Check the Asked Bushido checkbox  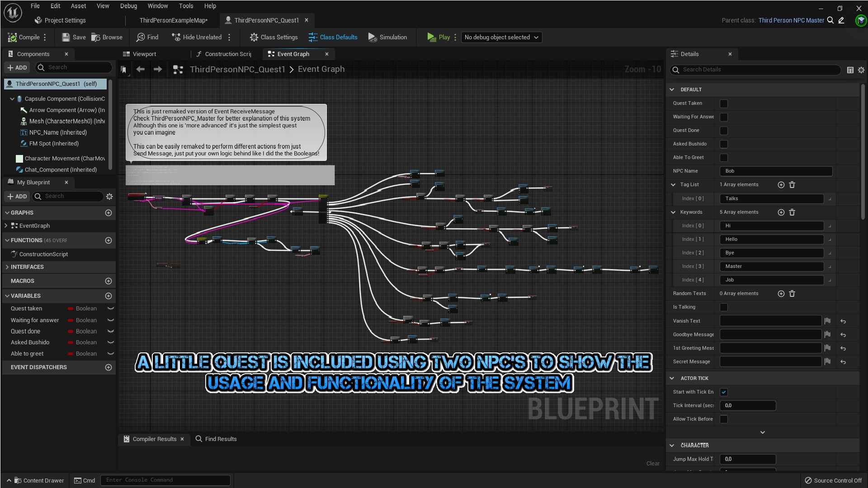click(724, 144)
